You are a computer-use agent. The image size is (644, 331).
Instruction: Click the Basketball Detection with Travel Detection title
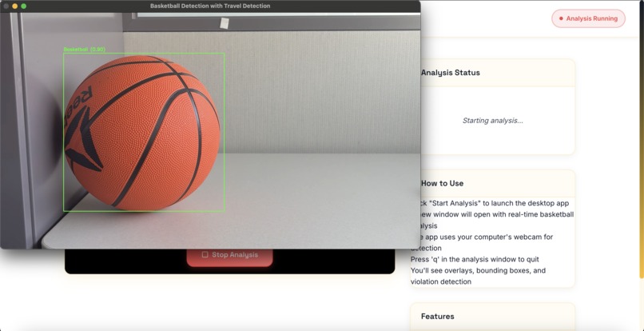210,6
